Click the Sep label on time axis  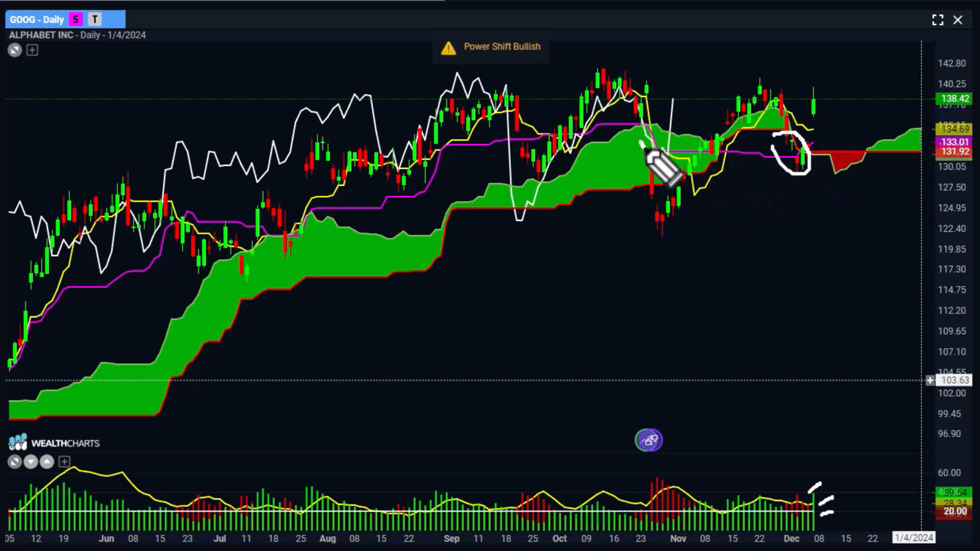[452, 538]
